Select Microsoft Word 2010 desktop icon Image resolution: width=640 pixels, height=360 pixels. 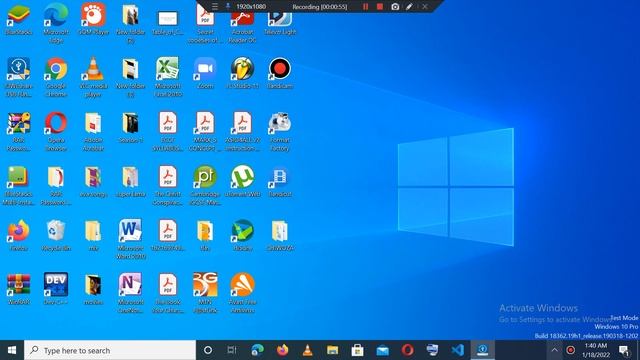tap(131, 239)
